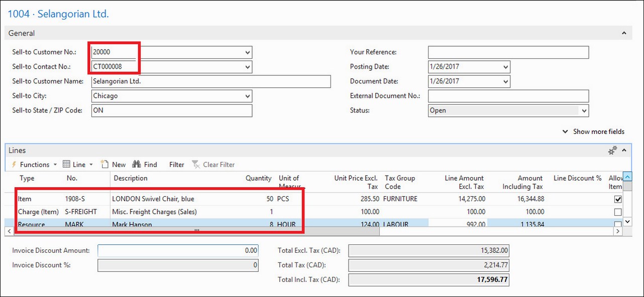The width and height of the screenshot is (644, 297).
Task: Select the quantity 50 cell
Action: [270, 199]
